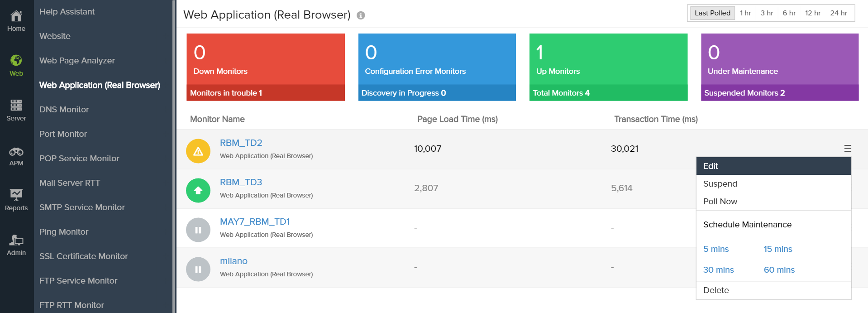Open Mail Server RTT in sidebar
The image size is (868, 313).
(70, 183)
